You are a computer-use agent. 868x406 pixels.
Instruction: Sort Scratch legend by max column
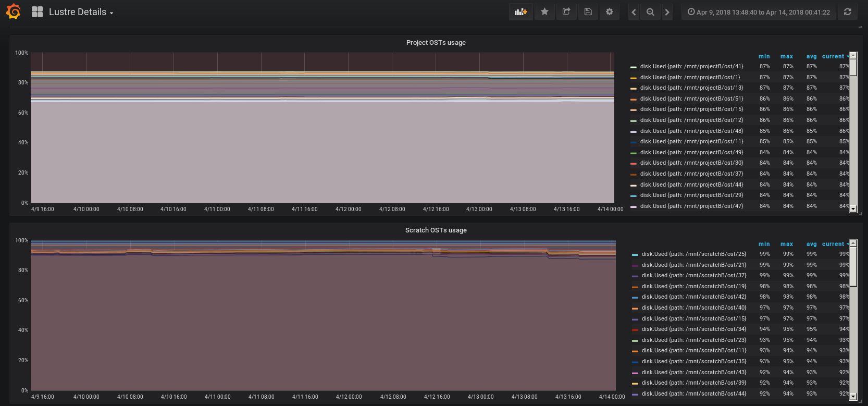(x=787, y=244)
